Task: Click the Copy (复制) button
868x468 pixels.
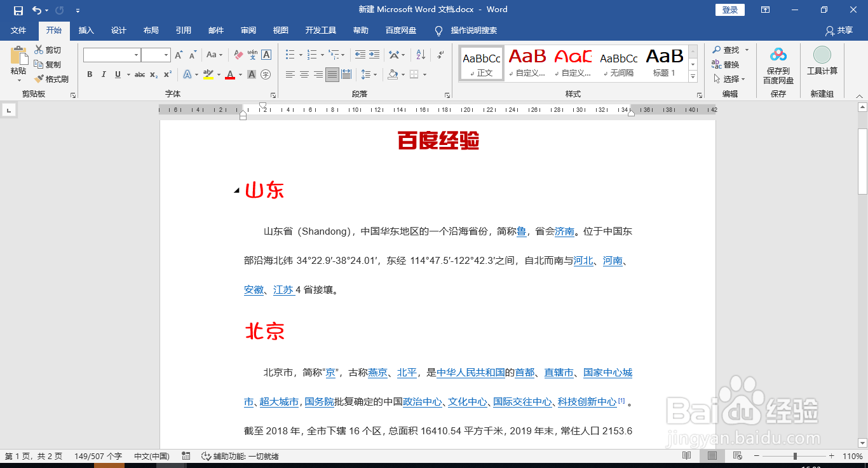Action: click(x=48, y=65)
